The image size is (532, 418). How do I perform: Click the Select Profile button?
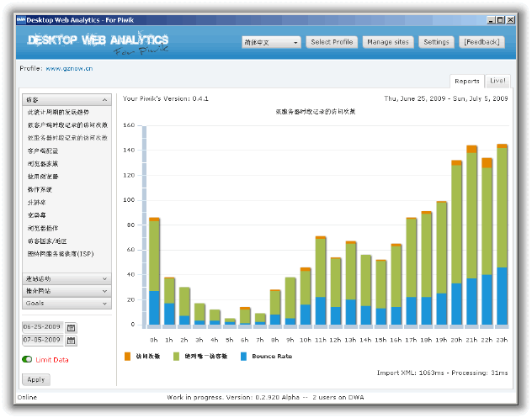[332, 42]
